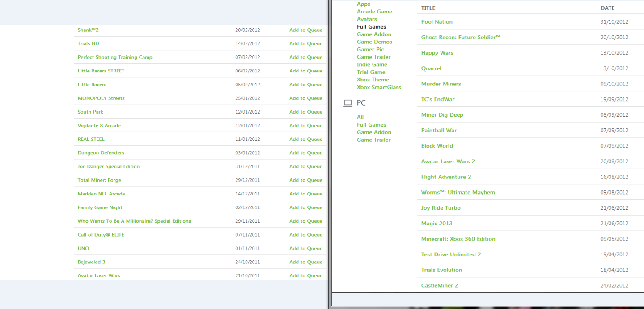644x309 pixels.
Task: Select Game Demos category
Action: 374,42
